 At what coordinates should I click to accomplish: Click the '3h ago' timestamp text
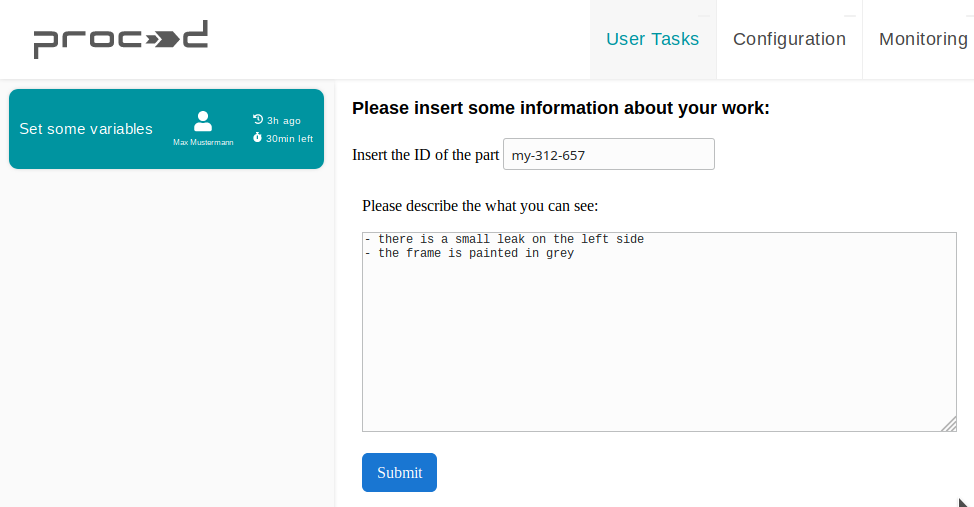(x=283, y=120)
